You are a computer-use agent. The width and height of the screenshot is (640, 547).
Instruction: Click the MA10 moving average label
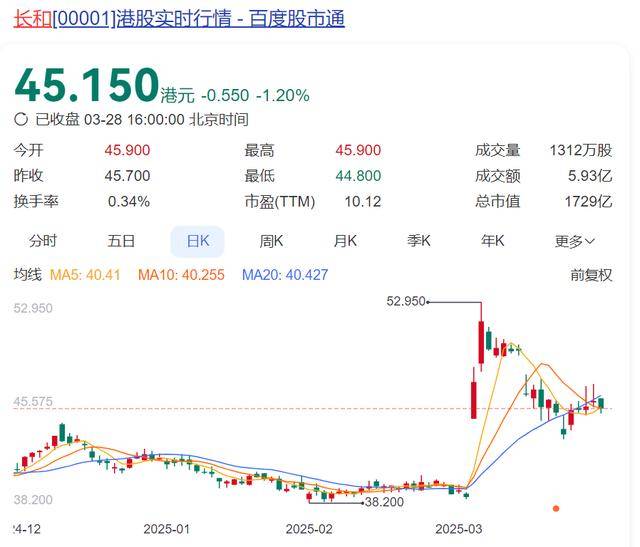(x=181, y=275)
